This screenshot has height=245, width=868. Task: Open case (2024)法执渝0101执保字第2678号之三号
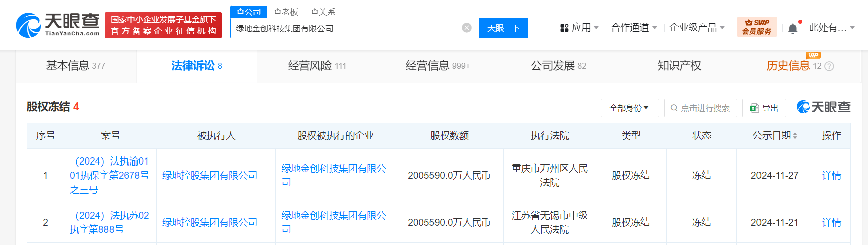pos(110,176)
